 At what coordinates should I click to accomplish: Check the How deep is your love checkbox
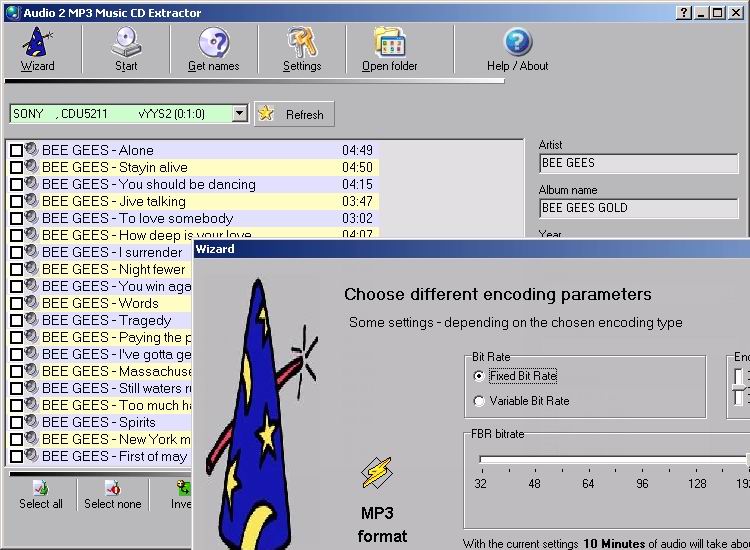[x=16, y=235]
